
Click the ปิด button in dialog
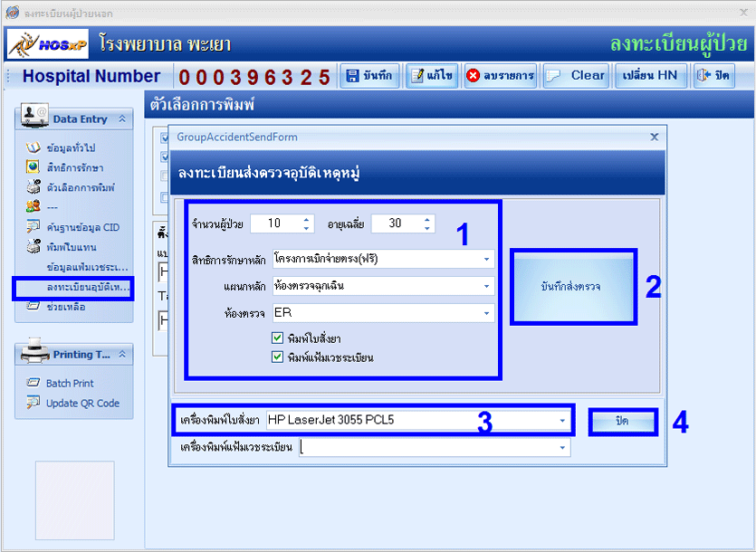click(x=622, y=421)
